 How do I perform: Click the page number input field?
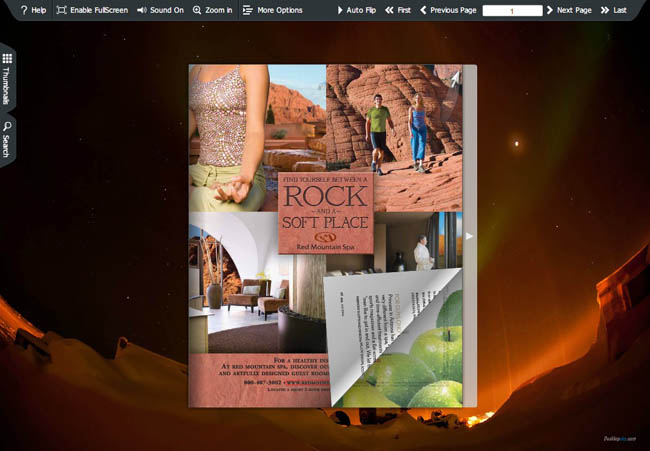[512, 10]
